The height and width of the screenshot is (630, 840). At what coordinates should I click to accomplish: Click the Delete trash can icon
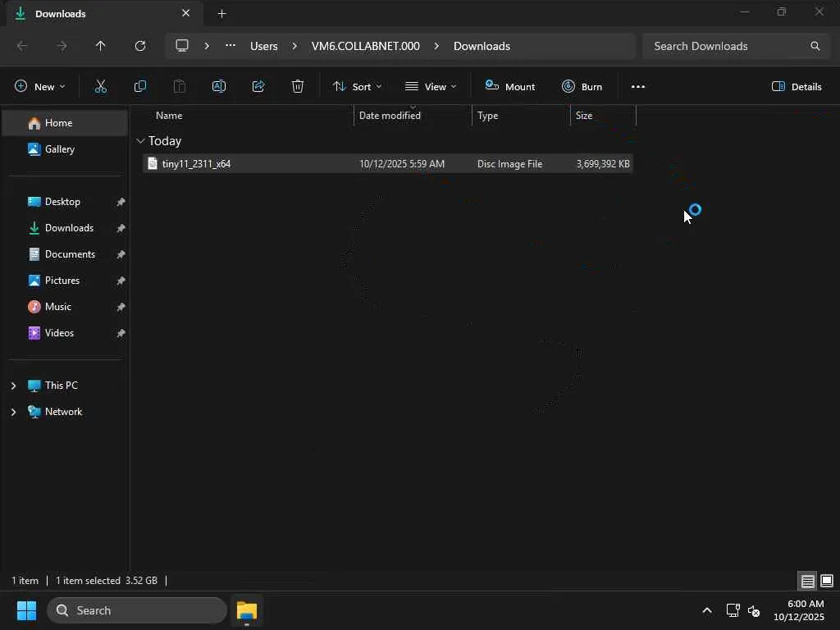pos(298,86)
